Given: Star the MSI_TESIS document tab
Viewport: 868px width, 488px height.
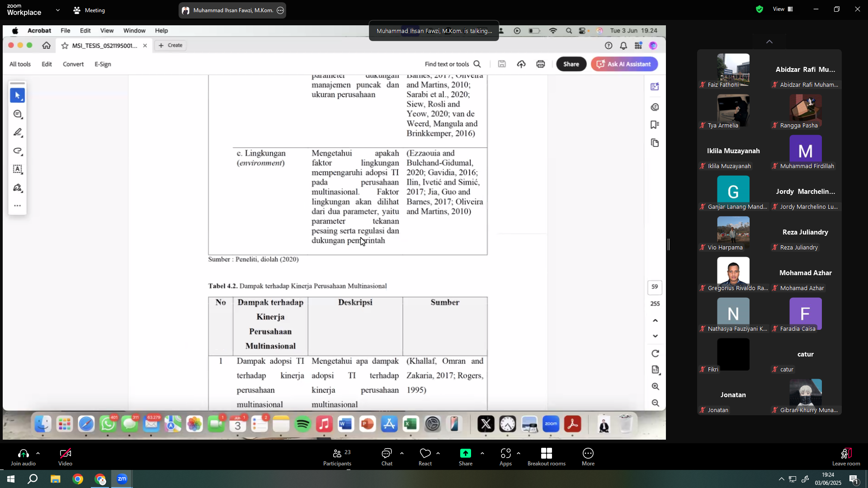Looking at the screenshot, I should [x=65, y=46].
